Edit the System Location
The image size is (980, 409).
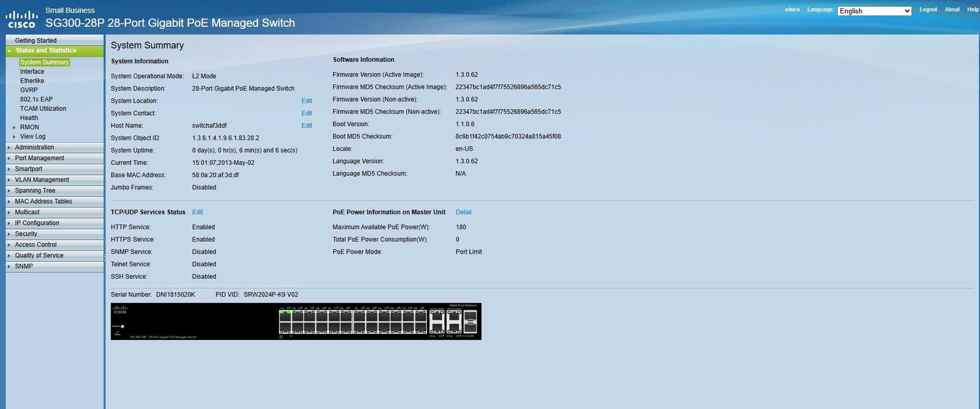[307, 101]
